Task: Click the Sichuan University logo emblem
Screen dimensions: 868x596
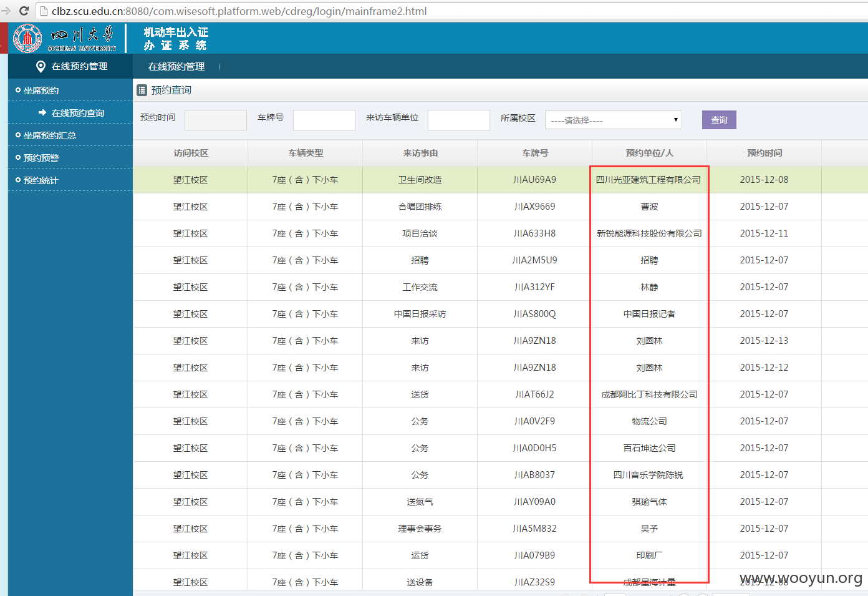Action: click(x=27, y=38)
